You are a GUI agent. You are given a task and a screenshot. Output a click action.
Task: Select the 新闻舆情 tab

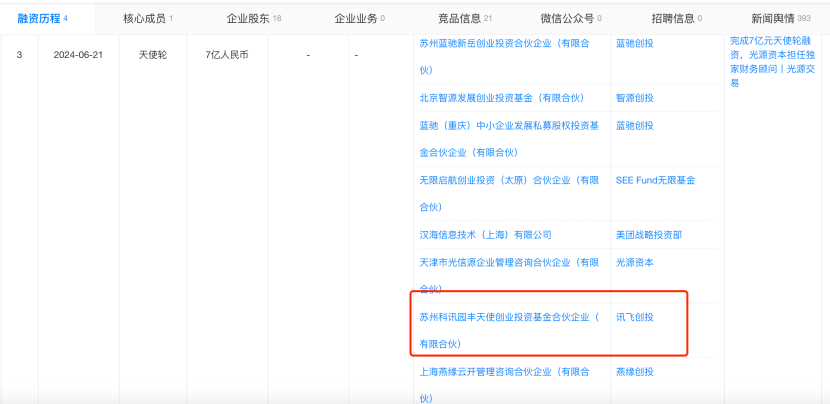781,19
